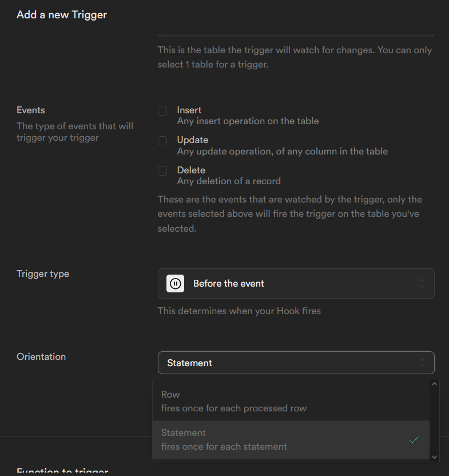Check the Delete event checkbox
The height and width of the screenshot is (476, 449).
[x=162, y=170]
